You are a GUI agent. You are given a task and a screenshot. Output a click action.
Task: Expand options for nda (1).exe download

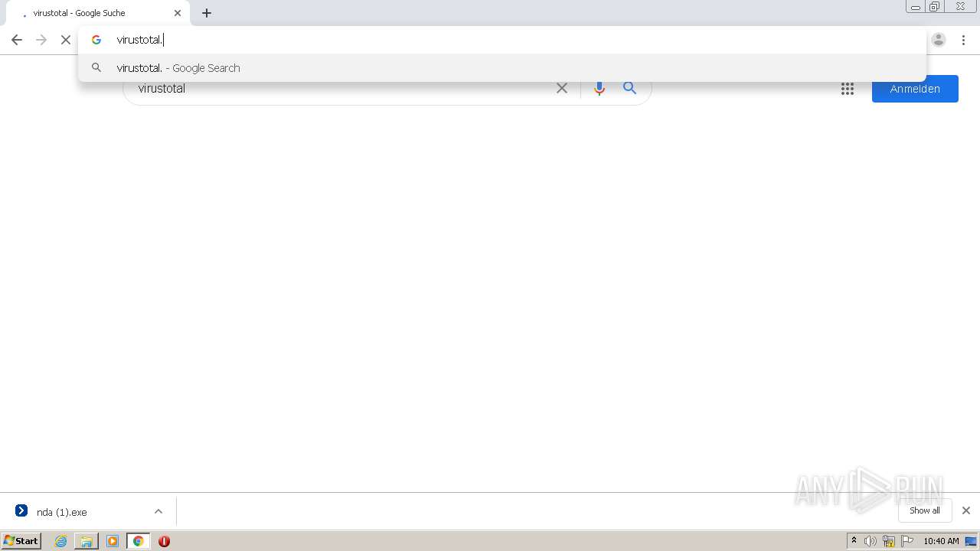[x=158, y=511]
